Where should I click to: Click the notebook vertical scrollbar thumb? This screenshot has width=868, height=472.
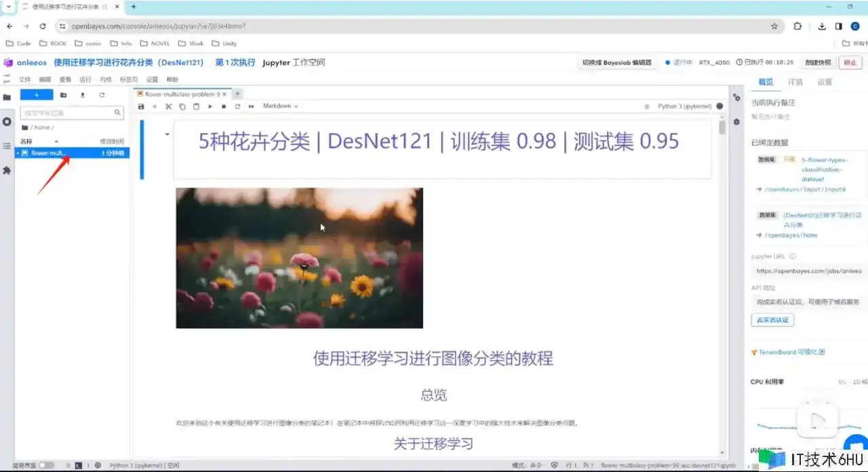(722, 127)
